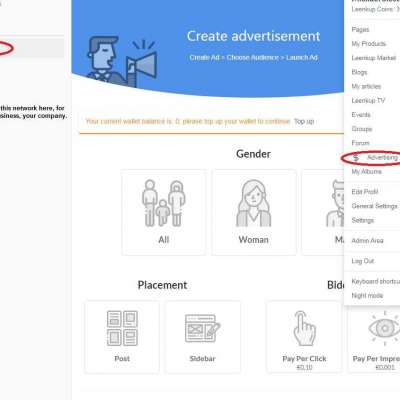The height and width of the screenshot is (400, 400).
Task: Open the Top up wallet link
Action: (x=304, y=121)
